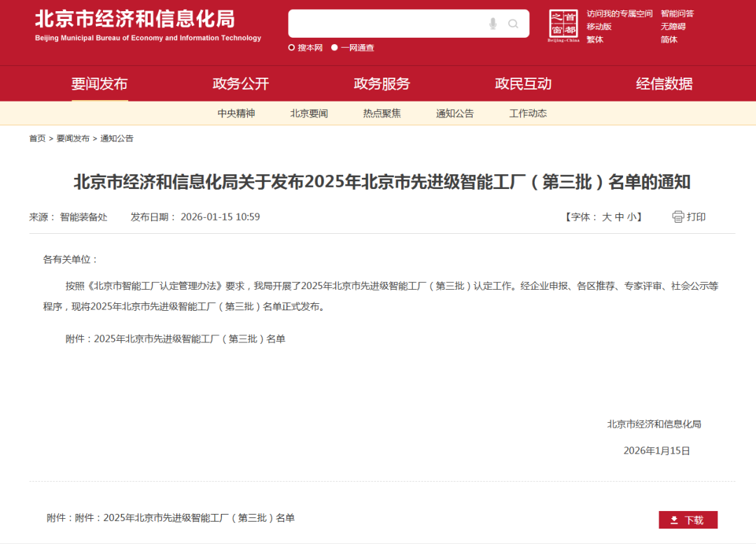The image size is (756, 544).
Task: Click the microphone voice search icon
Action: coord(493,24)
